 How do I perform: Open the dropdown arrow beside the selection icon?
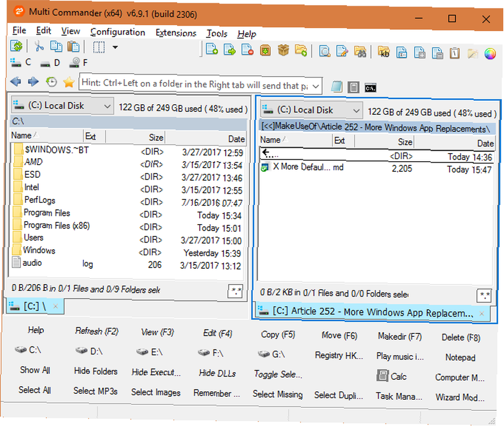tap(115, 47)
